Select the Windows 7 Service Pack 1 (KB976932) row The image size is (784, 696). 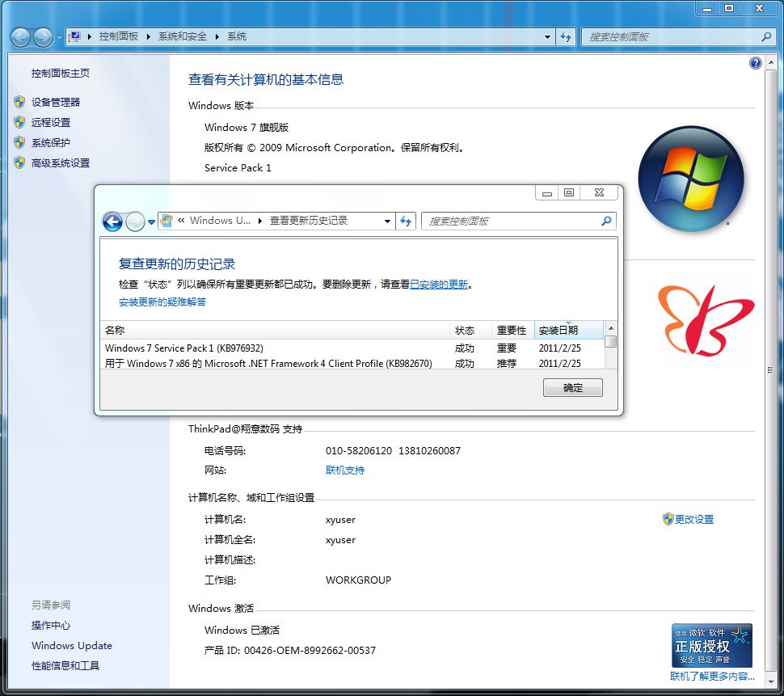(x=352, y=348)
